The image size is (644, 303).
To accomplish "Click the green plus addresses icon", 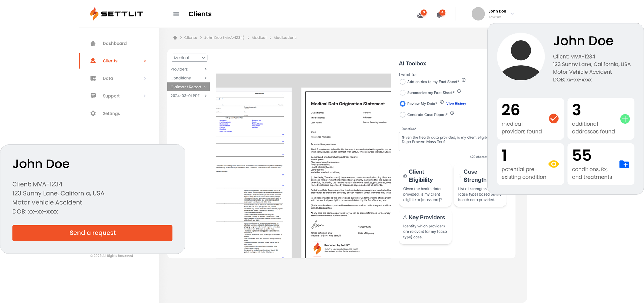I will [625, 119].
